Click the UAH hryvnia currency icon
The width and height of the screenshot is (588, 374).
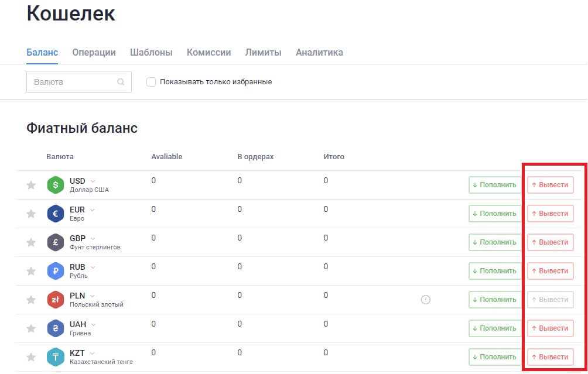coord(55,328)
